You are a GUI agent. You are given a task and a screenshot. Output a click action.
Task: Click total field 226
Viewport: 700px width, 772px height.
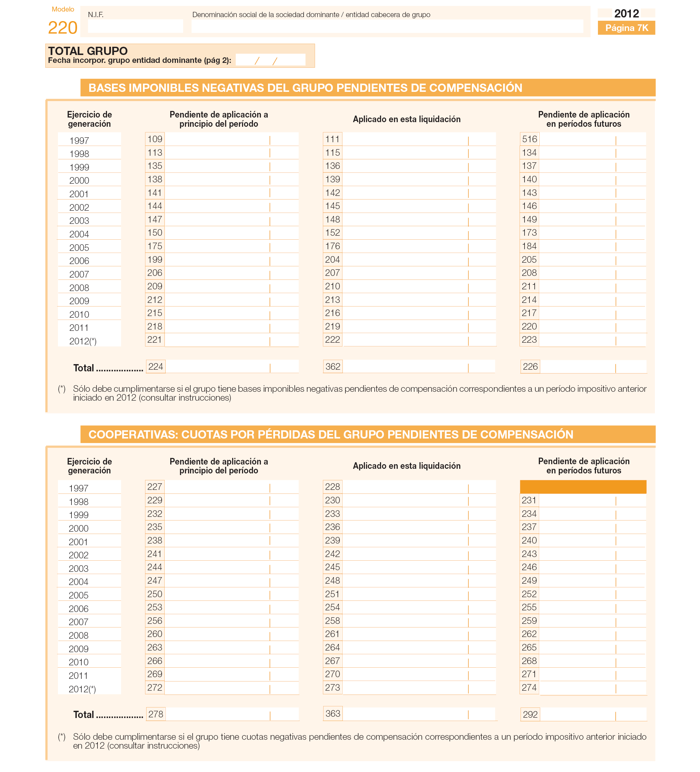[x=593, y=367]
